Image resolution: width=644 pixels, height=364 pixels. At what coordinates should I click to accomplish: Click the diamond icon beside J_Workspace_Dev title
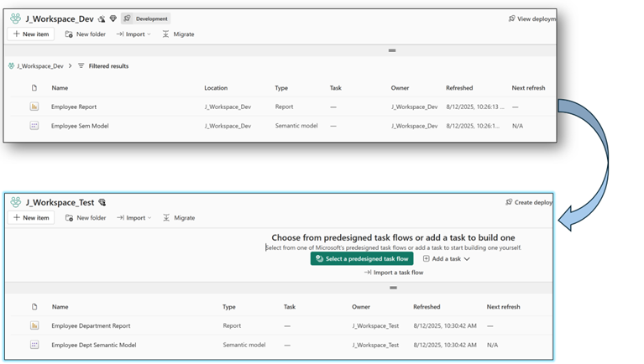coord(113,18)
